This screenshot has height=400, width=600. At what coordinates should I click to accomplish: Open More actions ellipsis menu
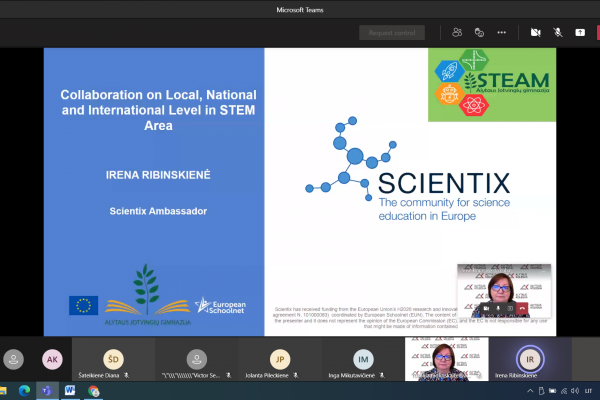coord(501,33)
